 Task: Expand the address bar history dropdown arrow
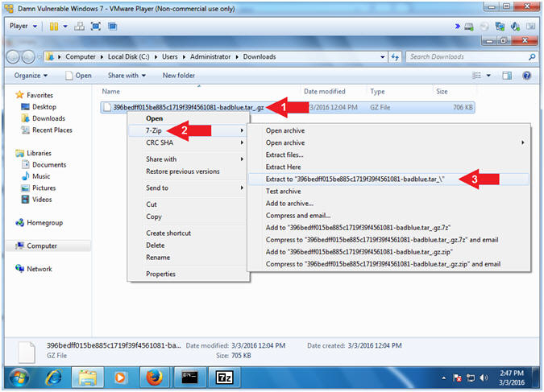click(x=382, y=57)
